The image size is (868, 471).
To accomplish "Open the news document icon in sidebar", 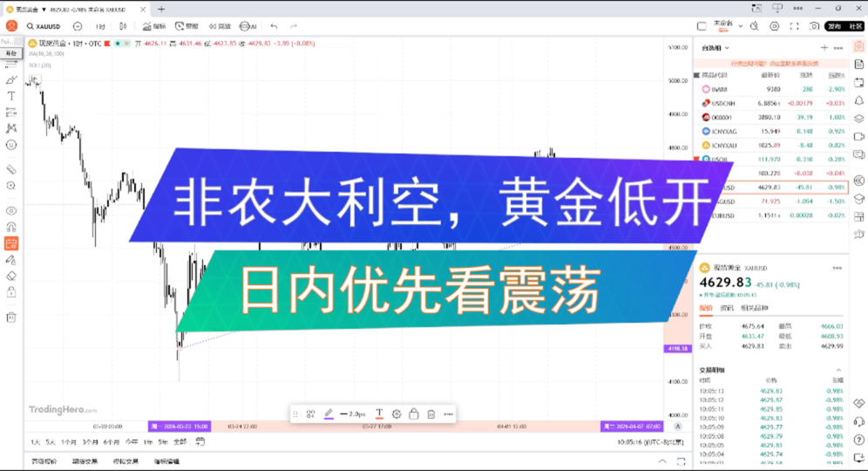I will coord(858,65).
